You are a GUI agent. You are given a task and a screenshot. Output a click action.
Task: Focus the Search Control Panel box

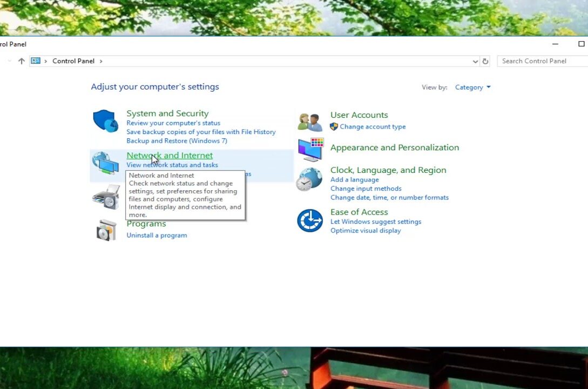[x=542, y=61]
